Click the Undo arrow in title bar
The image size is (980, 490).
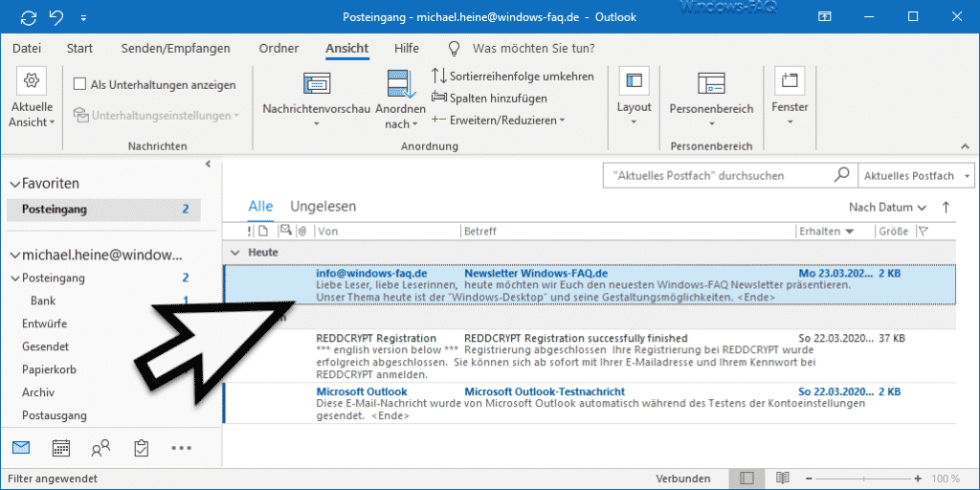[56, 17]
